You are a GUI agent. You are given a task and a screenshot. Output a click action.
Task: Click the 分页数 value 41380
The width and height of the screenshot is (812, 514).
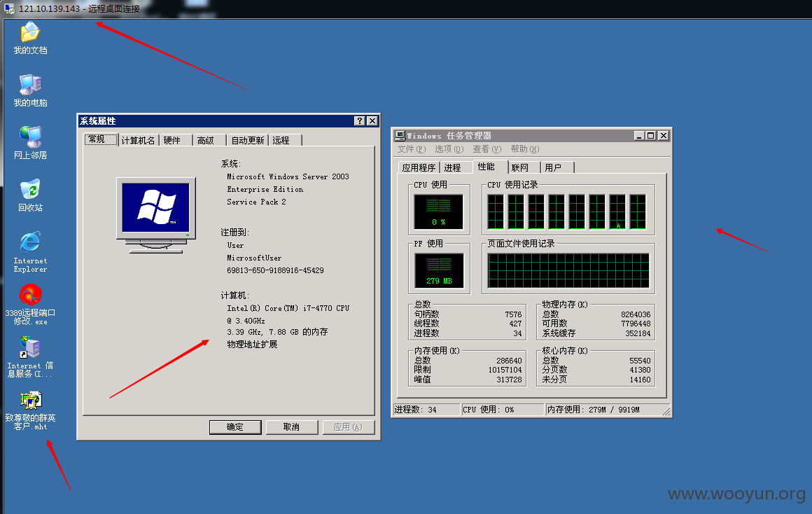pos(640,370)
